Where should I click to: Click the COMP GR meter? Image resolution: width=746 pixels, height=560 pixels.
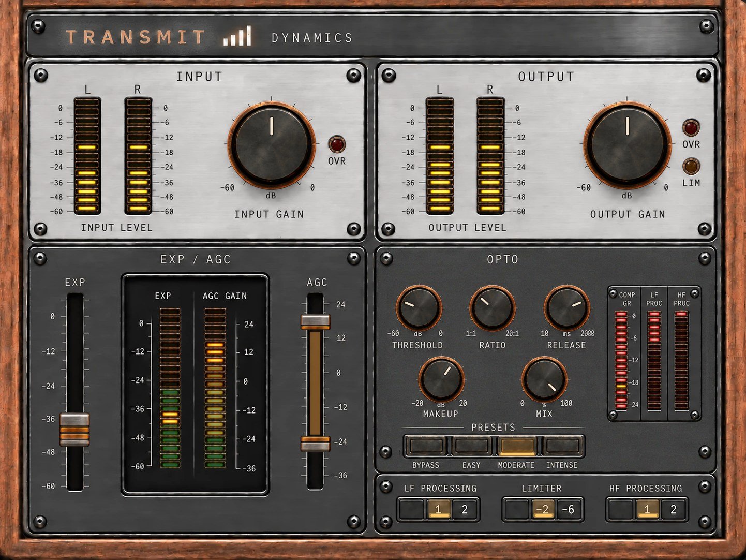tap(621, 361)
